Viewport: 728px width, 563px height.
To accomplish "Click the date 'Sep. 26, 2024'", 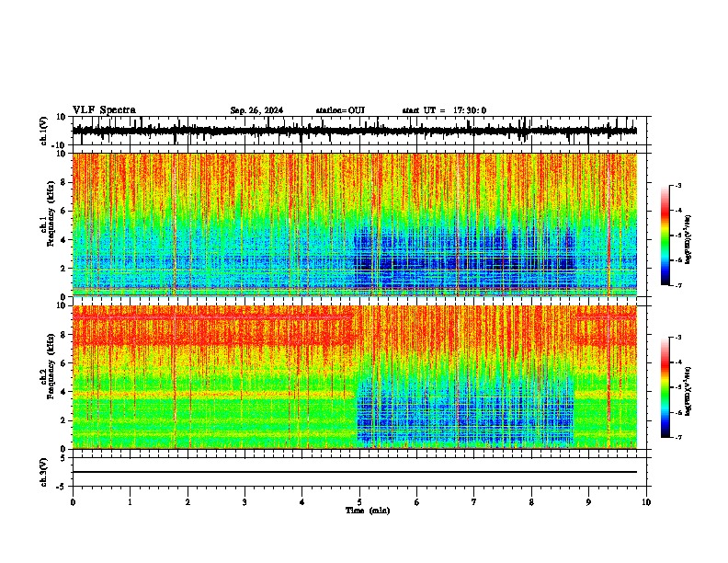I will coord(256,110).
